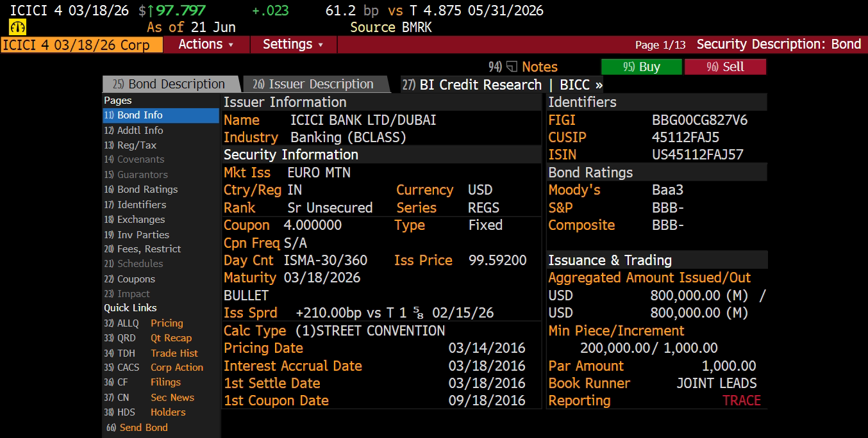
Task: Click the Industry value Banking (BCLASS)
Action: click(348, 138)
